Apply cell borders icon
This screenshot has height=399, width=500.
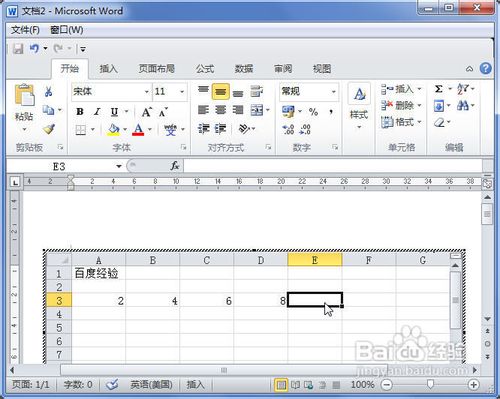click(81, 129)
